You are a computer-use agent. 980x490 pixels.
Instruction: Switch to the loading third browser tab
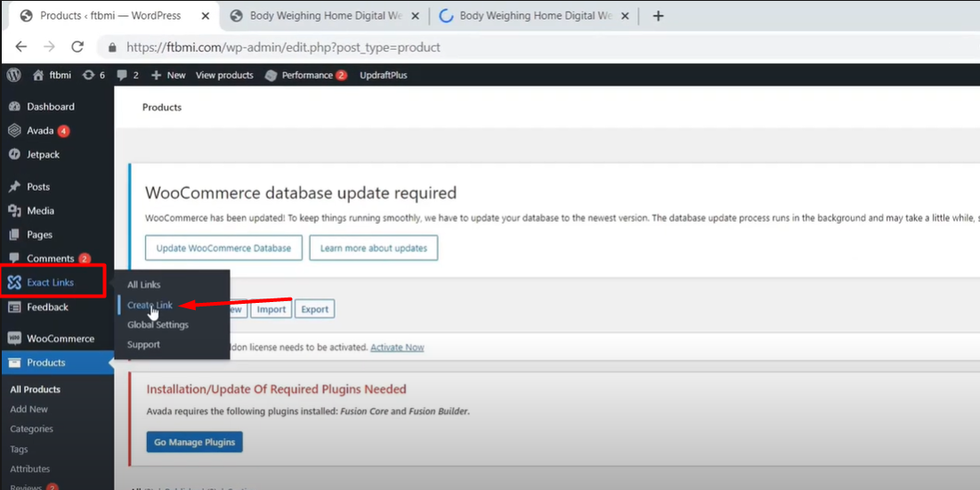coord(535,16)
